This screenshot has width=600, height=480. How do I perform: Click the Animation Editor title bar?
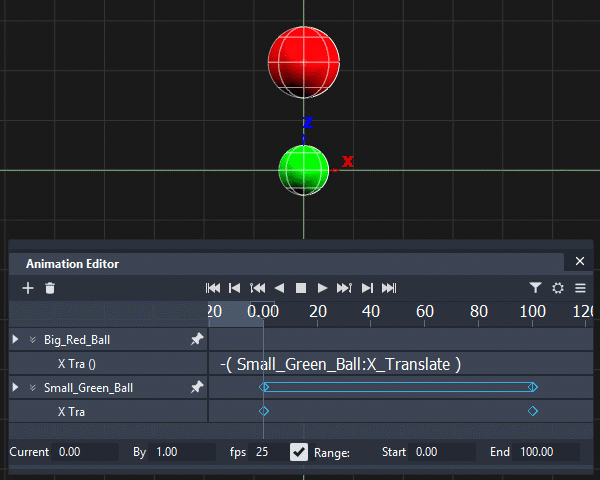[x=286, y=264]
